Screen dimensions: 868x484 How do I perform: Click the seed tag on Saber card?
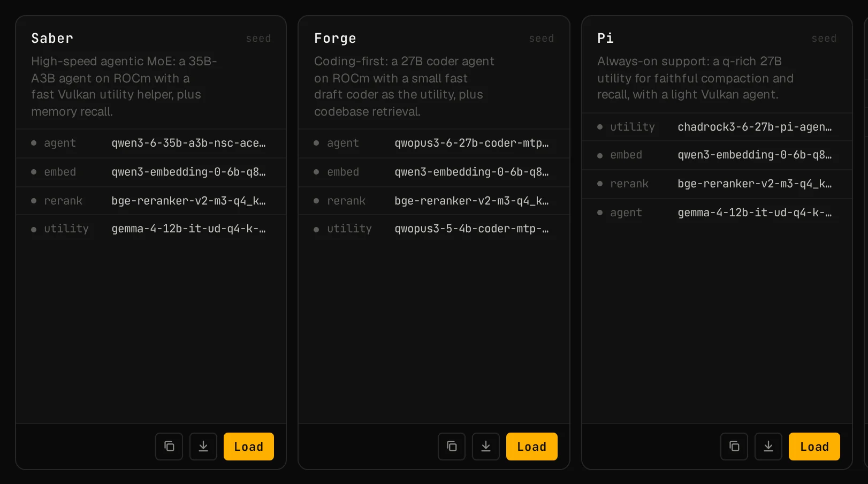pyautogui.click(x=258, y=39)
